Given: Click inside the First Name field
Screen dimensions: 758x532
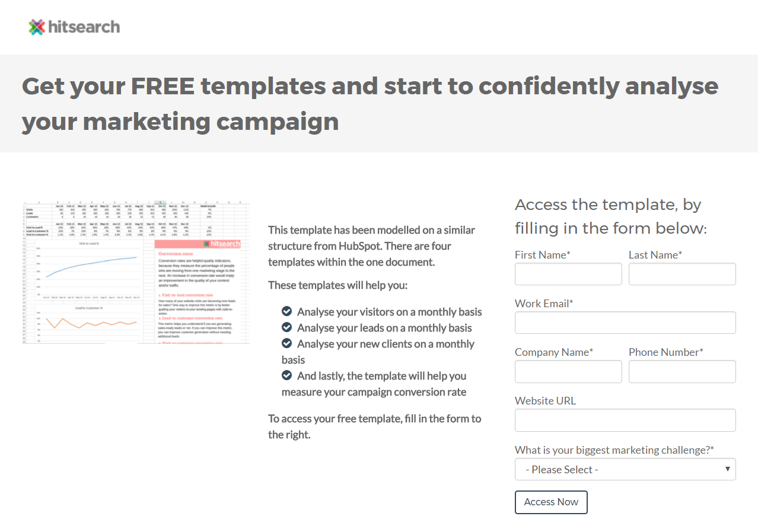Looking at the screenshot, I should click(x=568, y=273).
